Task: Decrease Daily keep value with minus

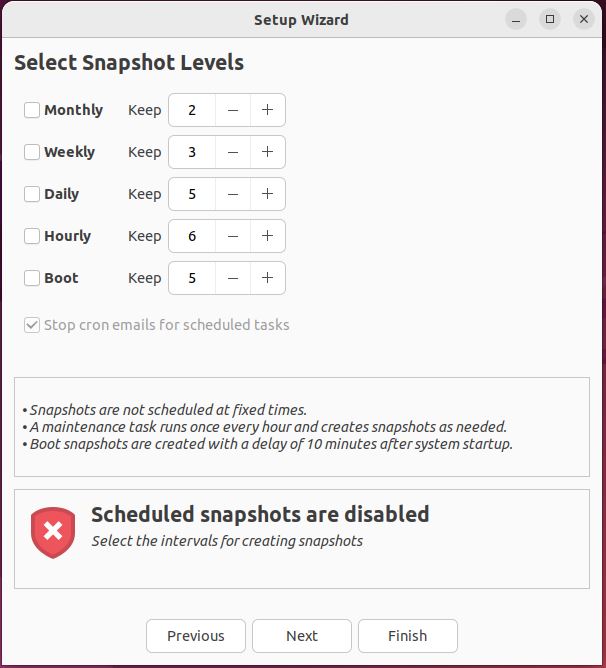Action: pyautogui.click(x=233, y=194)
